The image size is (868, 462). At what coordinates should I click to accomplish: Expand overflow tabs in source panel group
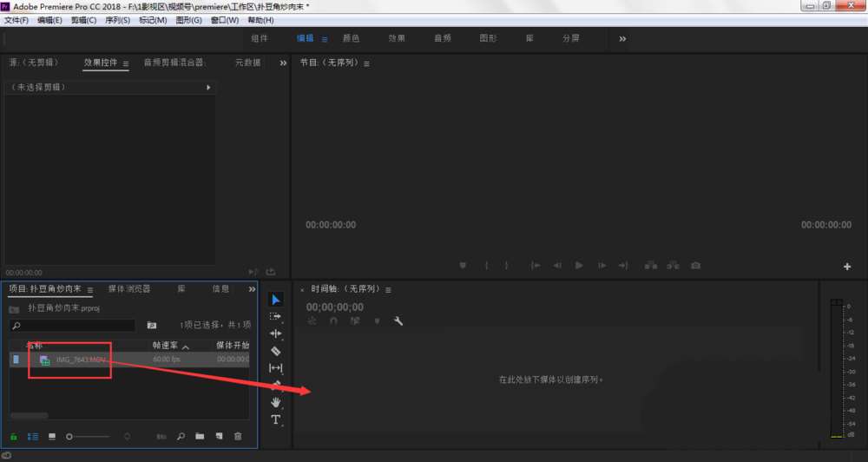coord(283,63)
